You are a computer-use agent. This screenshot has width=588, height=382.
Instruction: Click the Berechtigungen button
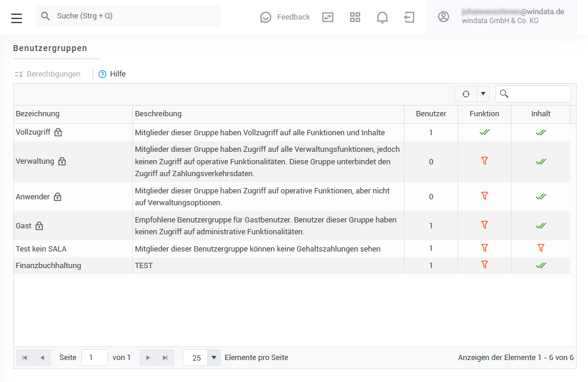pyautogui.click(x=47, y=74)
